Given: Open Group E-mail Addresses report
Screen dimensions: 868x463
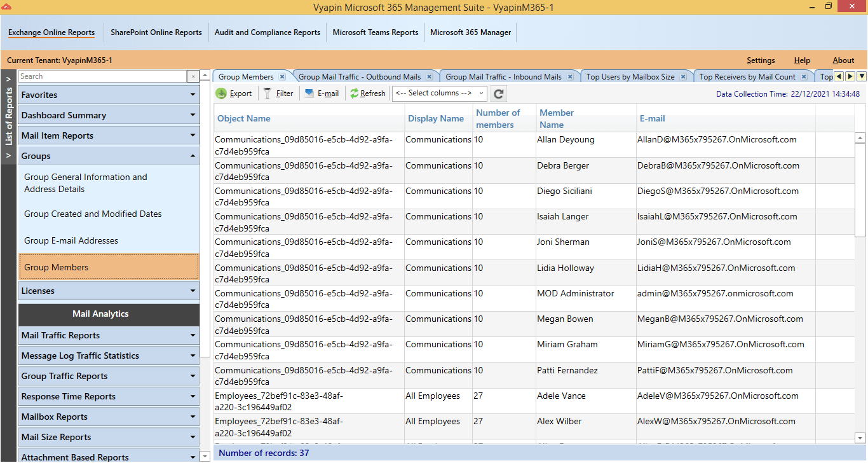Looking at the screenshot, I should point(71,240).
